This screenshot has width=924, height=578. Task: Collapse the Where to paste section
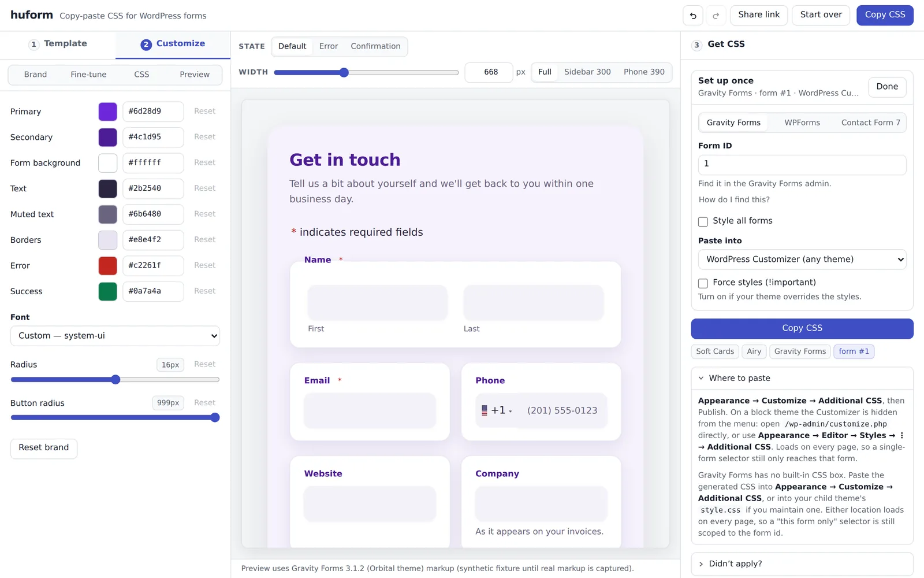(802, 378)
